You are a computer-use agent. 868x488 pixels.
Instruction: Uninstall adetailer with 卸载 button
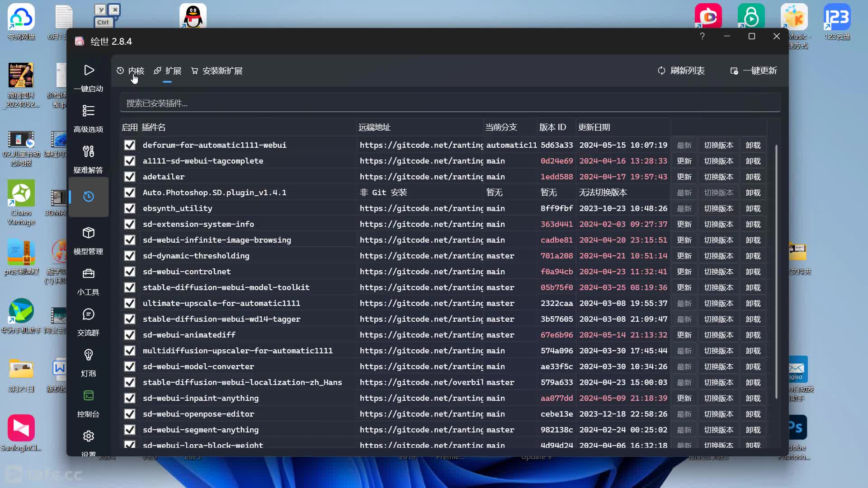click(753, 177)
